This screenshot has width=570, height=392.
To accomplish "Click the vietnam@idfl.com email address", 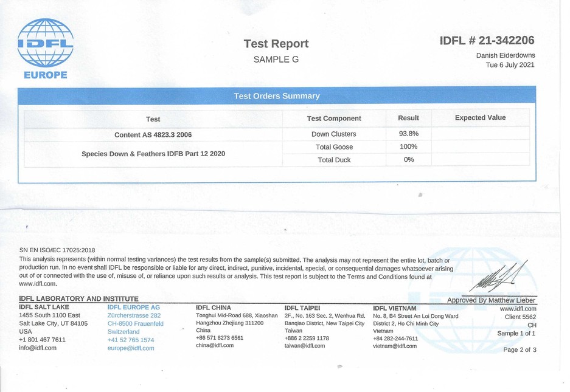I will [395, 346].
